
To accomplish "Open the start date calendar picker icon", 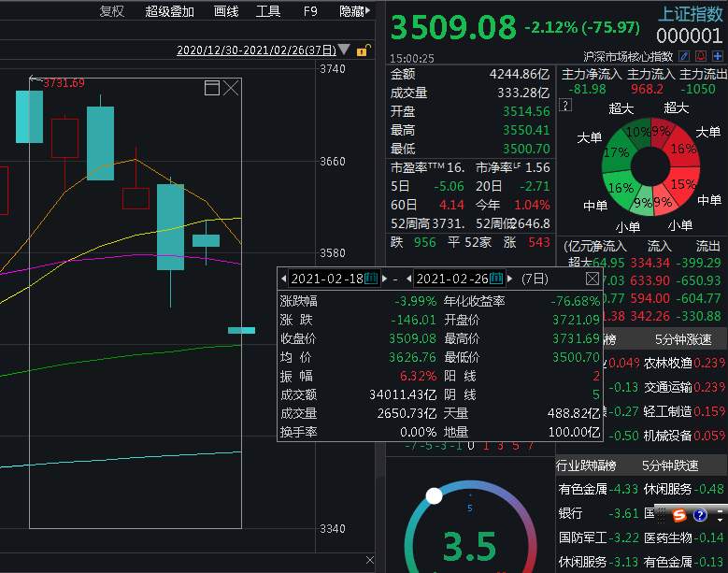I will (371, 279).
